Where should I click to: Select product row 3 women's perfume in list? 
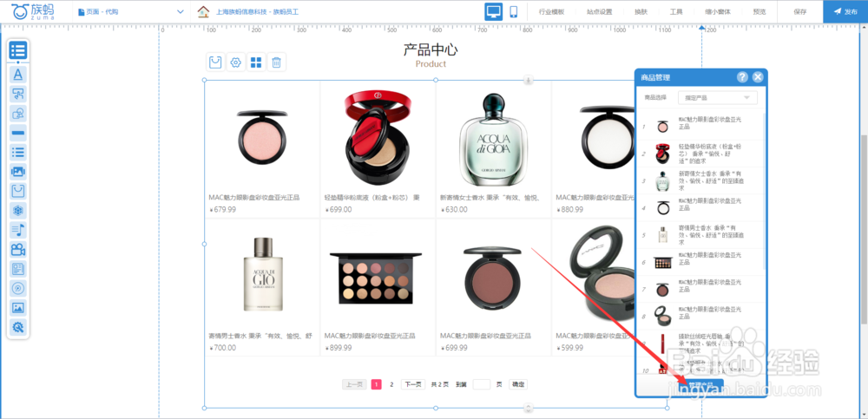pos(700,180)
